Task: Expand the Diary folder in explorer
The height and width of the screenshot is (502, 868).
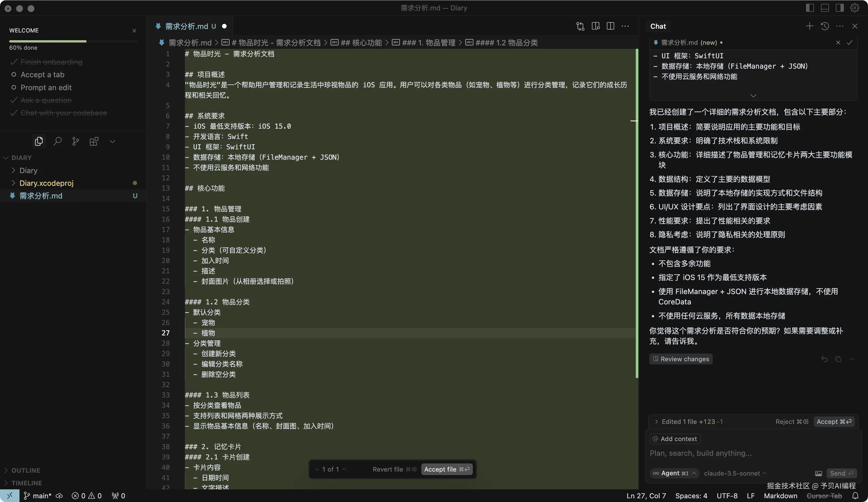Action: tap(28, 170)
